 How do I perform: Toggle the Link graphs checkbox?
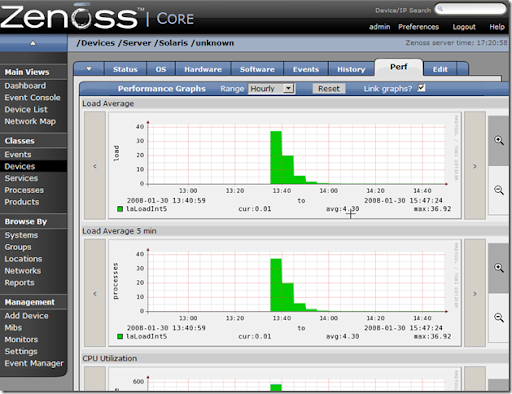click(421, 88)
